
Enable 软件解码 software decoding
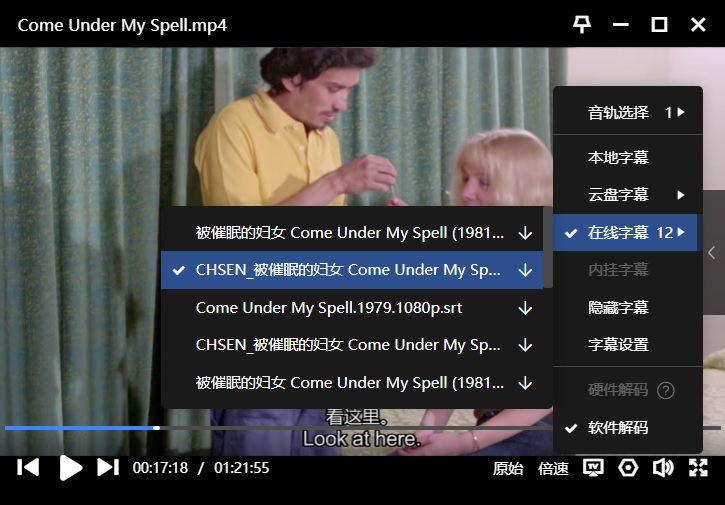[x=618, y=428]
